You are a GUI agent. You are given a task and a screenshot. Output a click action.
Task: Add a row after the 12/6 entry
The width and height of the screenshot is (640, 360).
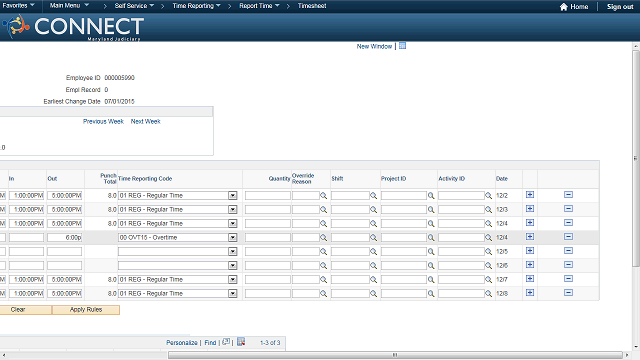(530, 264)
